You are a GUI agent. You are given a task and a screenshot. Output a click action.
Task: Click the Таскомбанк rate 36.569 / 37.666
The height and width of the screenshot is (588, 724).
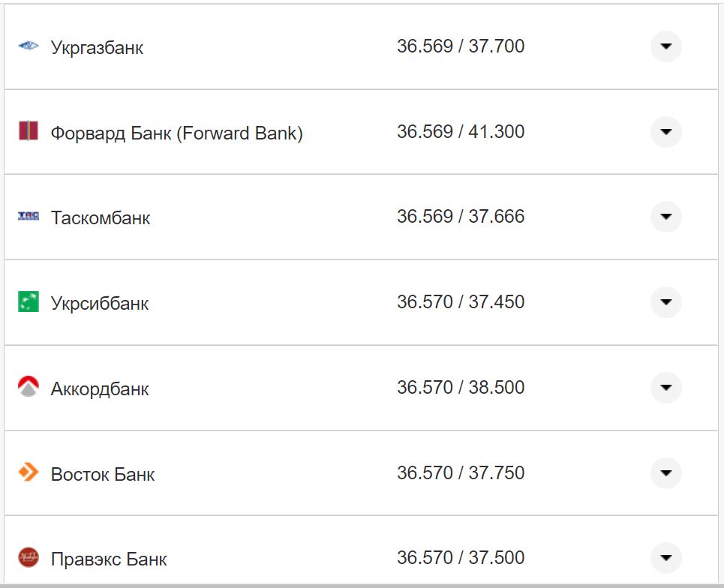point(461,217)
